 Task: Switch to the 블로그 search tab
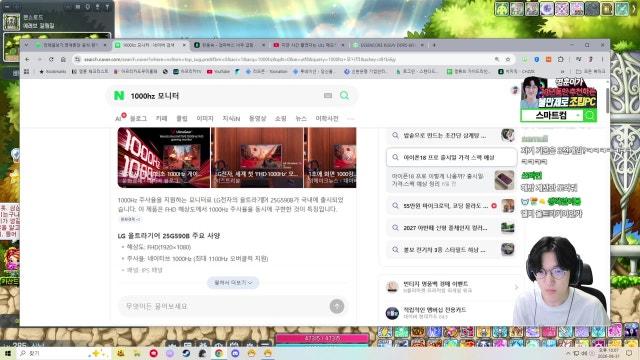[138, 118]
